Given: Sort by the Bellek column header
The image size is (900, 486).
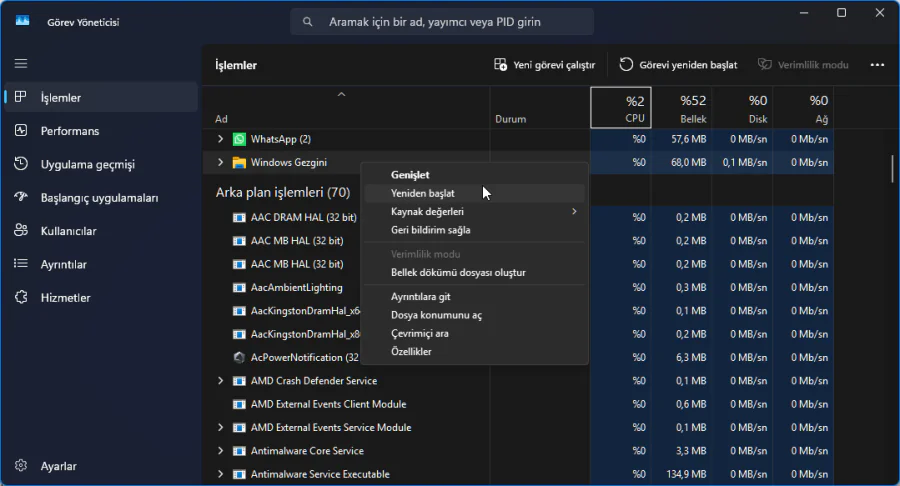Looking at the screenshot, I should pyautogui.click(x=681, y=107).
